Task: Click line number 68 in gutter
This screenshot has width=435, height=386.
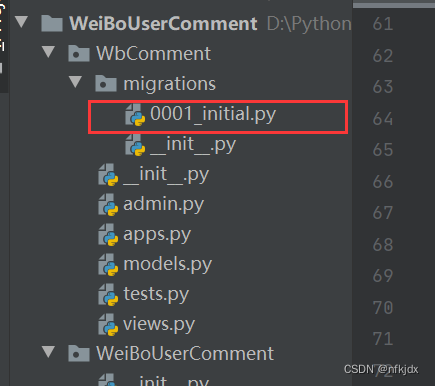Action: tap(383, 244)
